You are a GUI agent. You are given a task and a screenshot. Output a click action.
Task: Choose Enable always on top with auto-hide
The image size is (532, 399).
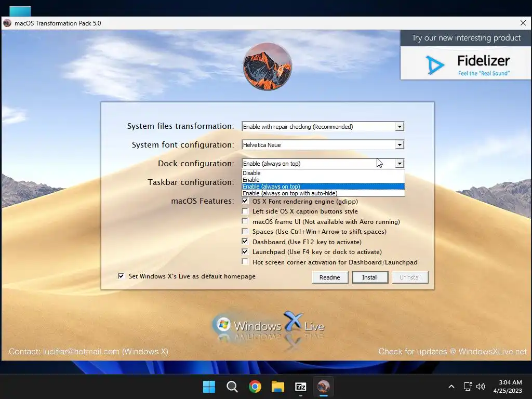(323, 193)
